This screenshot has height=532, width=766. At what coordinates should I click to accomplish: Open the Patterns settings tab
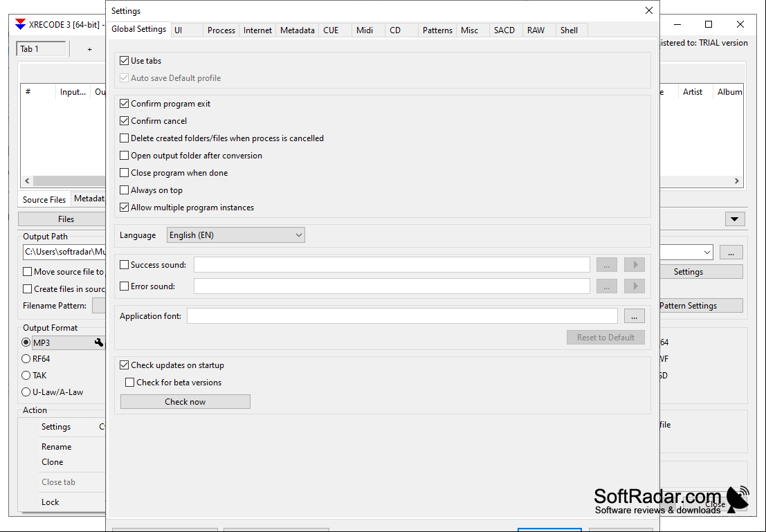pyautogui.click(x=437, y=30)
